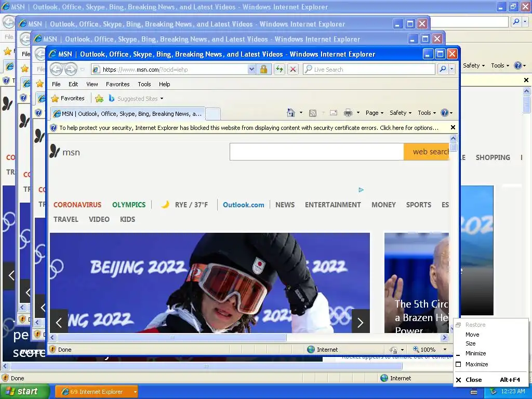Screen dimensions: 532x399
Task: Open the Help menu
Action: (165, 84)
